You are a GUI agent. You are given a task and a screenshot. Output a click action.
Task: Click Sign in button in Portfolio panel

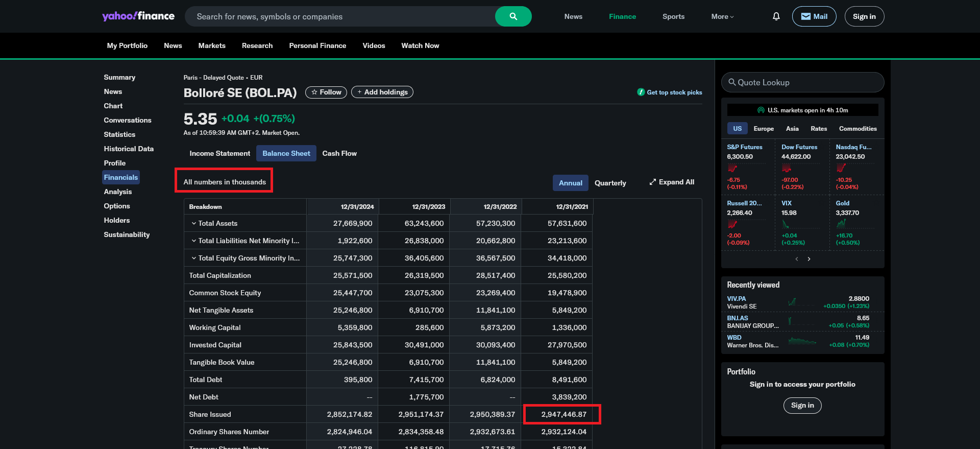(x=802, y=405)
